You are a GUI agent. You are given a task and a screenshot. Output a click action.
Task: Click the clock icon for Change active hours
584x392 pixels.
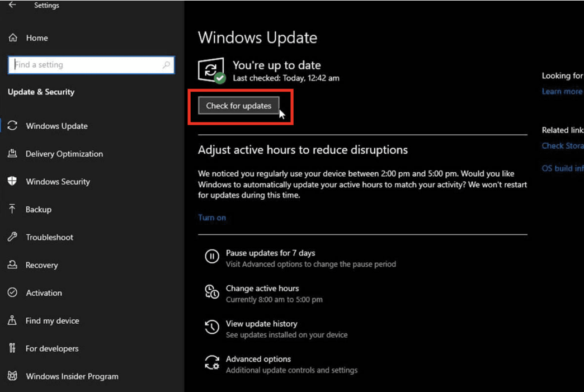[212, 292]
